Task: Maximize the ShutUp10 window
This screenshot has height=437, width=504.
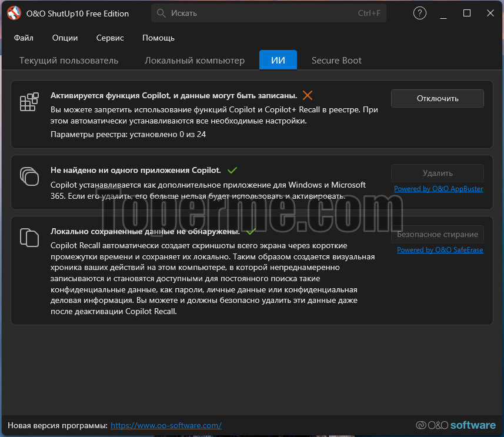Action: click(467, 13)
